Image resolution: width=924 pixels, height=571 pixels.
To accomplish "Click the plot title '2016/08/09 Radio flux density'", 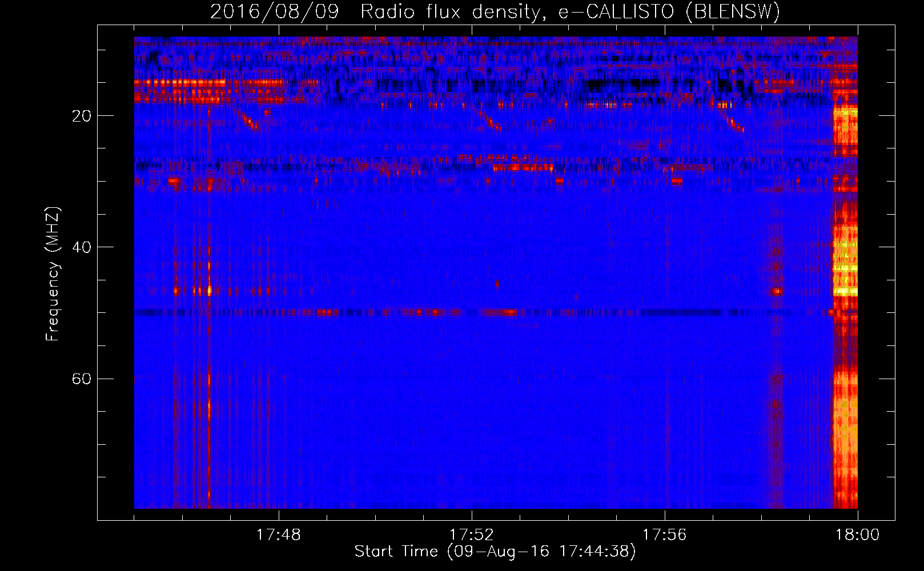I will [x=495, y=11].
